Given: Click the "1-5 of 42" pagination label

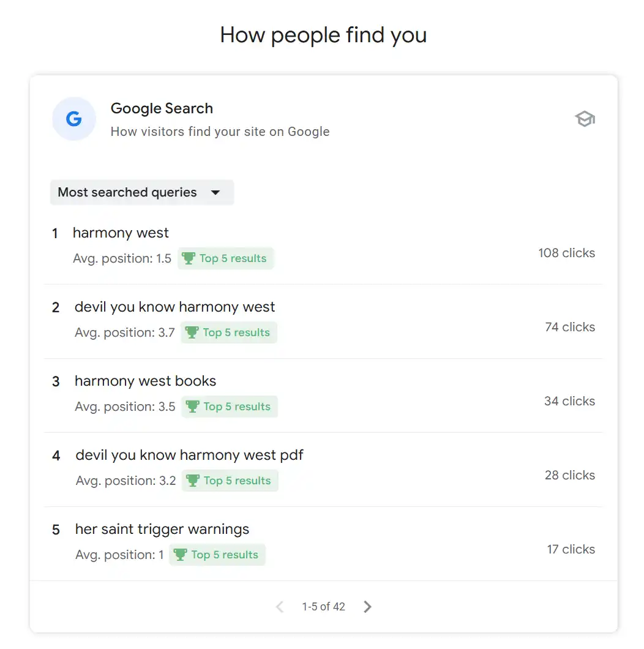Looking at the screenshot, I should coord(323,607).
